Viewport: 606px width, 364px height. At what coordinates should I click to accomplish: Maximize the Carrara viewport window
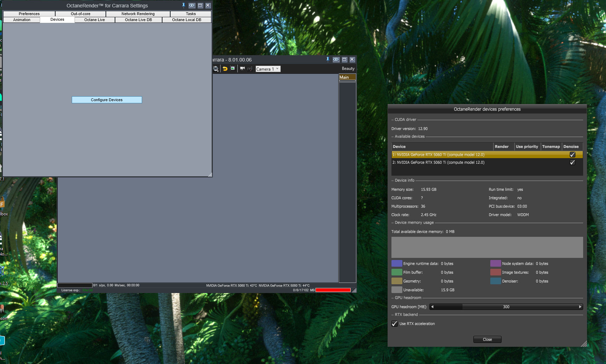point(345,59)
